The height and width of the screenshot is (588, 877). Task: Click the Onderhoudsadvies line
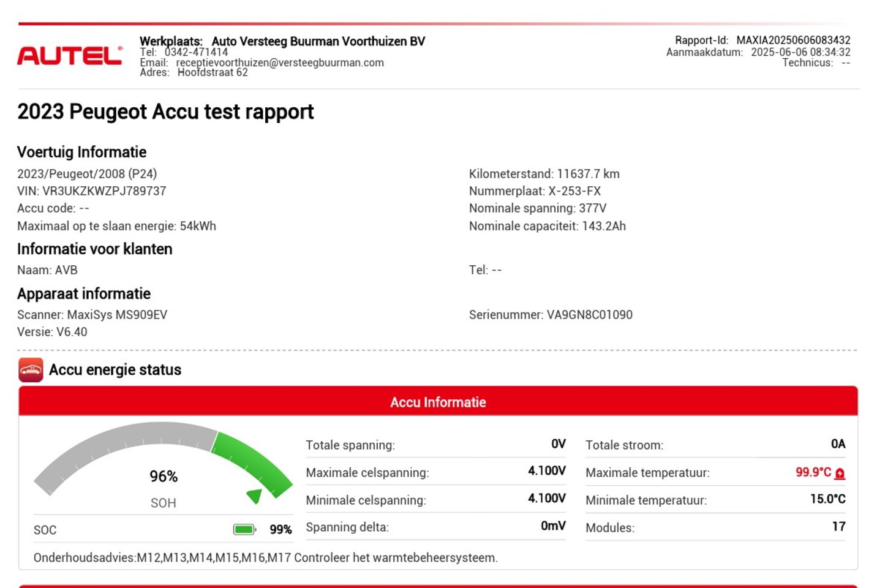[265, 558]
